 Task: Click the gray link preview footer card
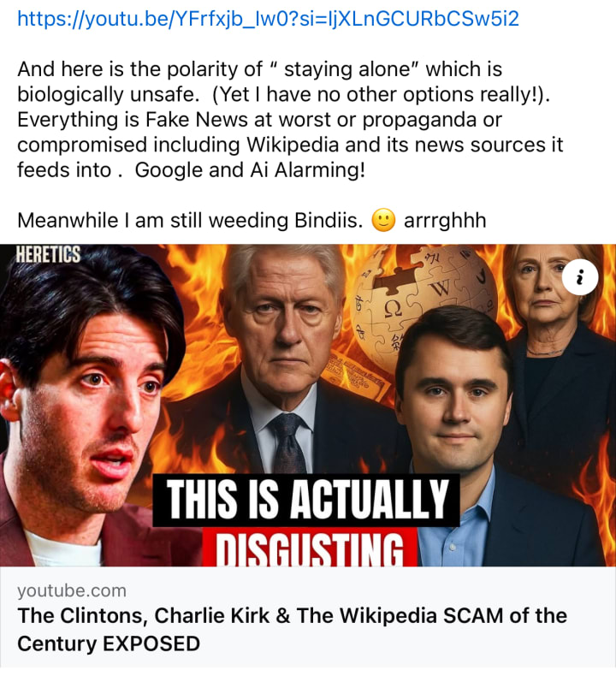click(x=306, y=617)
